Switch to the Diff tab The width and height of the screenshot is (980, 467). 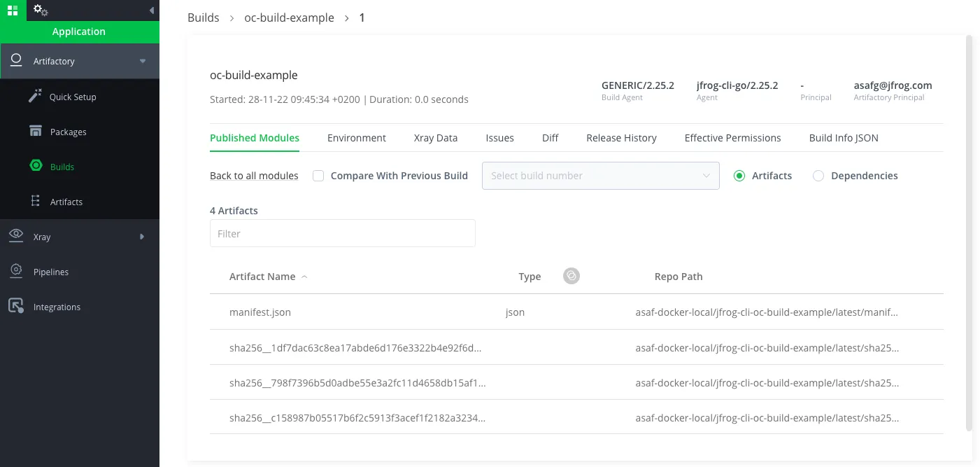pyautogui.click(x=551, y=138)
